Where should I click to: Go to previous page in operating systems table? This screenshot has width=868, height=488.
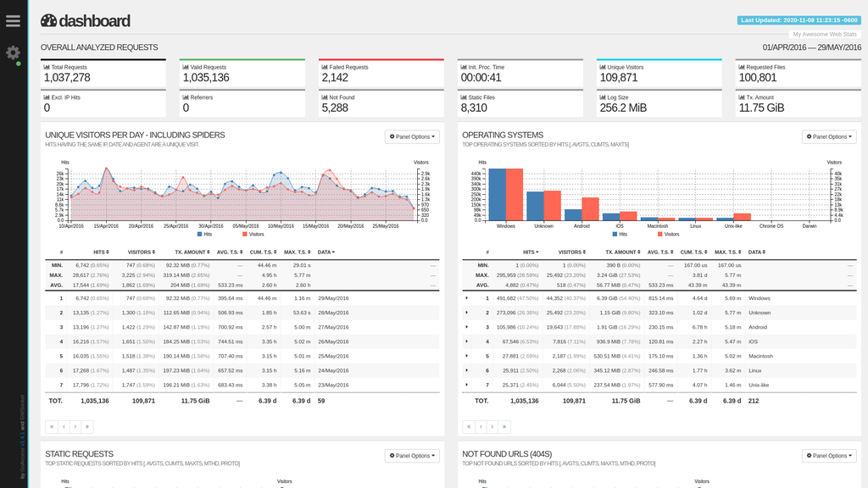click(481, 427)
